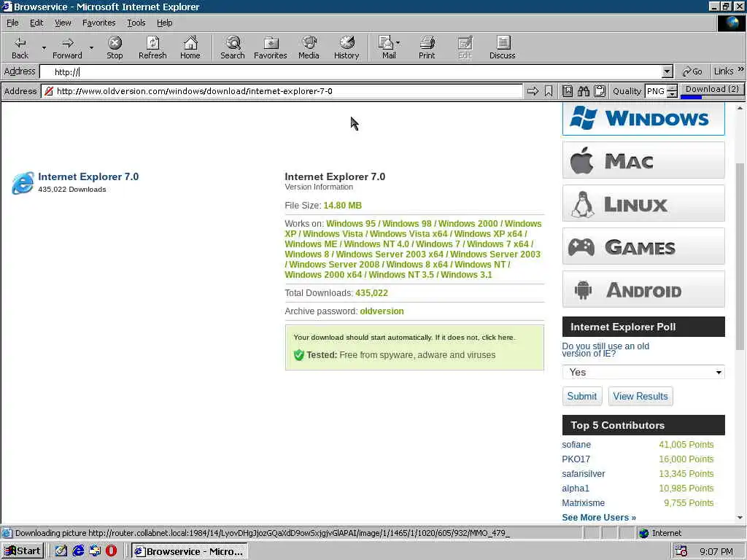
Task: Click the system tray scheduler icon
Action: pyautogui.click(x=681, y=551)
